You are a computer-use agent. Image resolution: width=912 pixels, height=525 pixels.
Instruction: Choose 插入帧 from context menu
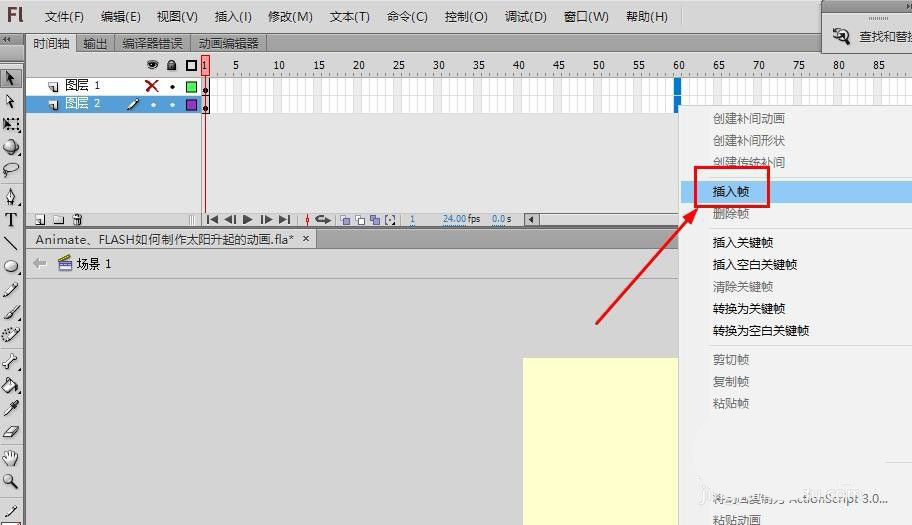click(x=730, y=191)
